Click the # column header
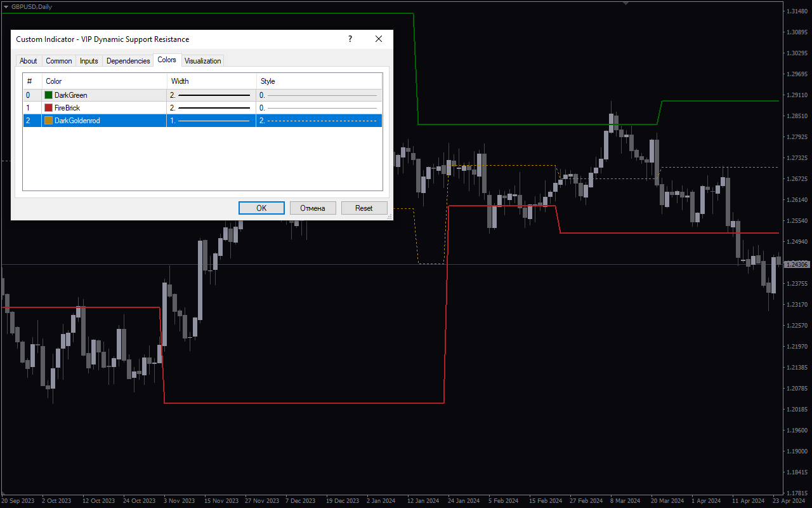This screenshot has width=812, height=508. (32, 81)
